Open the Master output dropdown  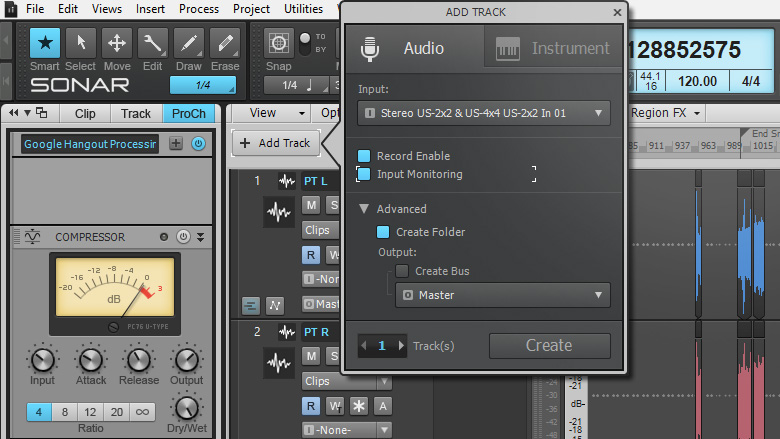[x=502, y=295]
